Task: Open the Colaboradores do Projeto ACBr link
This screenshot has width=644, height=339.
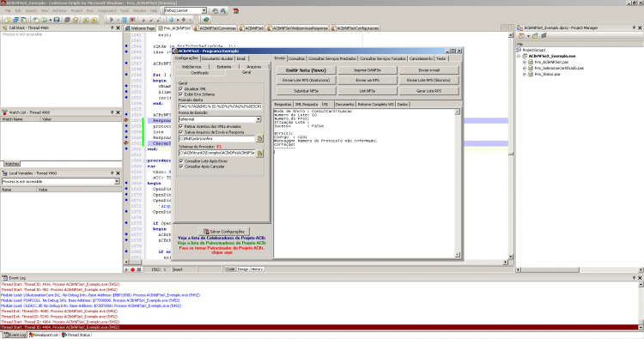Action: [222, 238]
